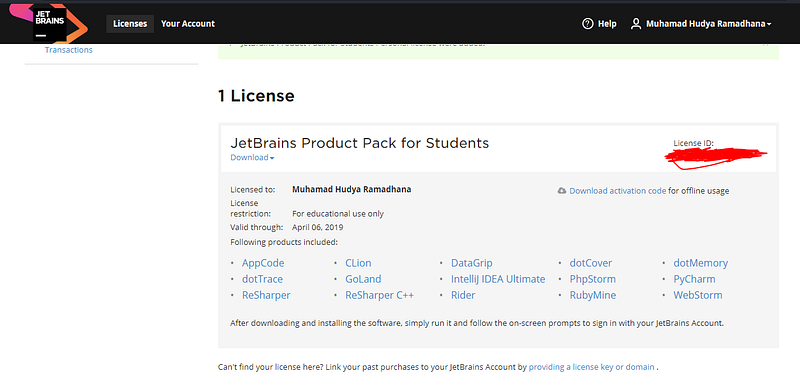Screen dimensions: 800x381
Task: Click the user profile silhouette icon
Action: 636,24
